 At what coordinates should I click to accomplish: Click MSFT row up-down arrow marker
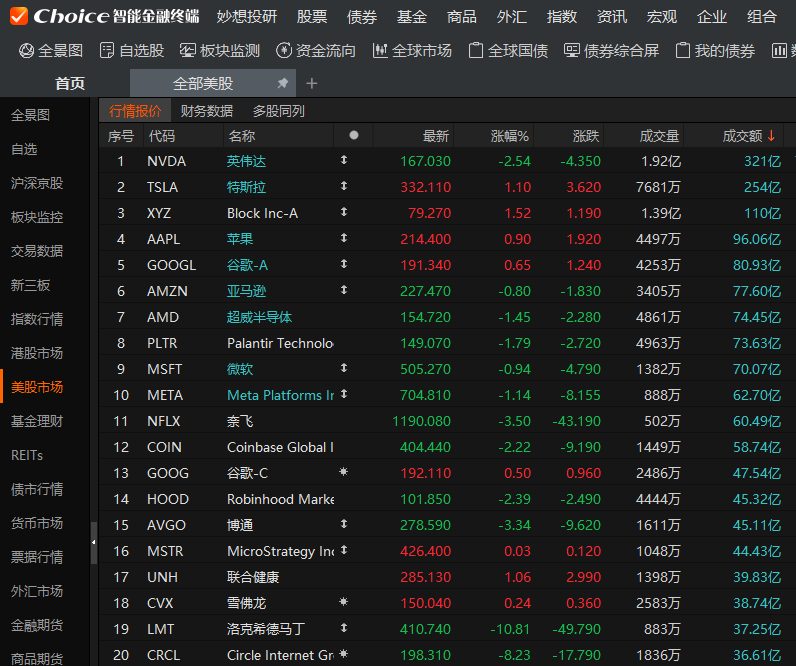pyautogui.click(x=344, y=368)
